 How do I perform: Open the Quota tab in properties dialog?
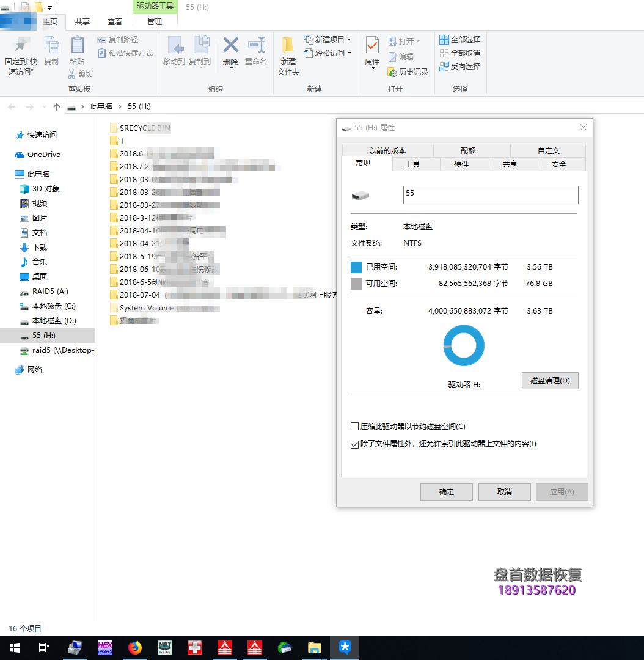click(x=467, y=151)
